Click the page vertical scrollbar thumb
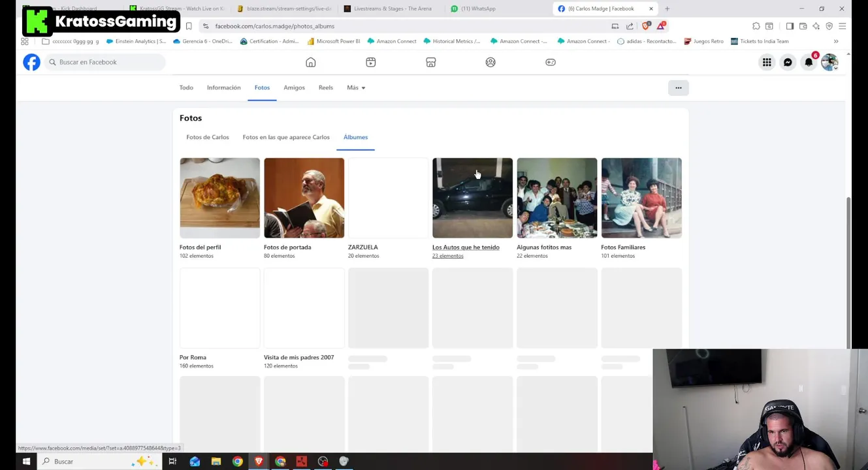Image resolution: width=868 pixels, height=470 pixels. pyautogui.click(x=848, y=272)
